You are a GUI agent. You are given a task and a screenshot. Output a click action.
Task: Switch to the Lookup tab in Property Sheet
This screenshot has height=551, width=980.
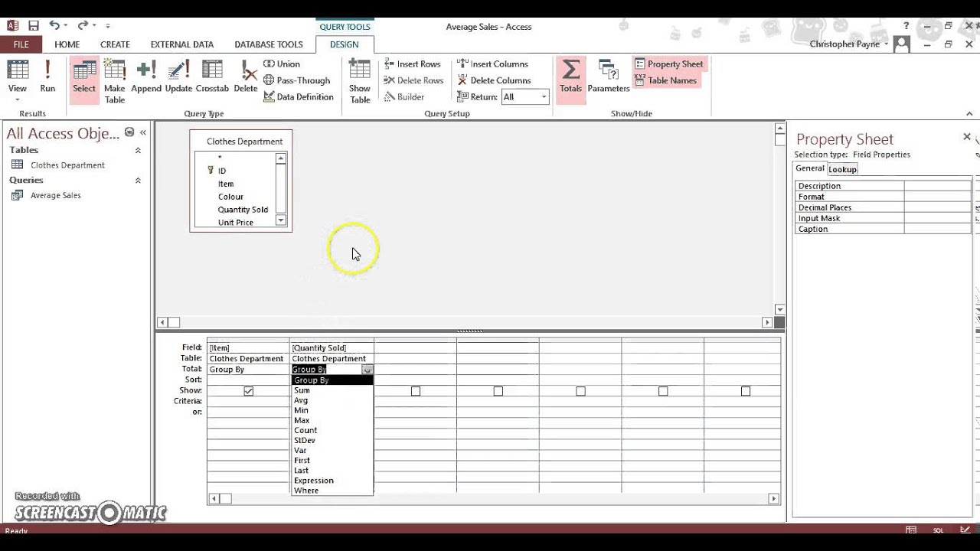(842, 169)
